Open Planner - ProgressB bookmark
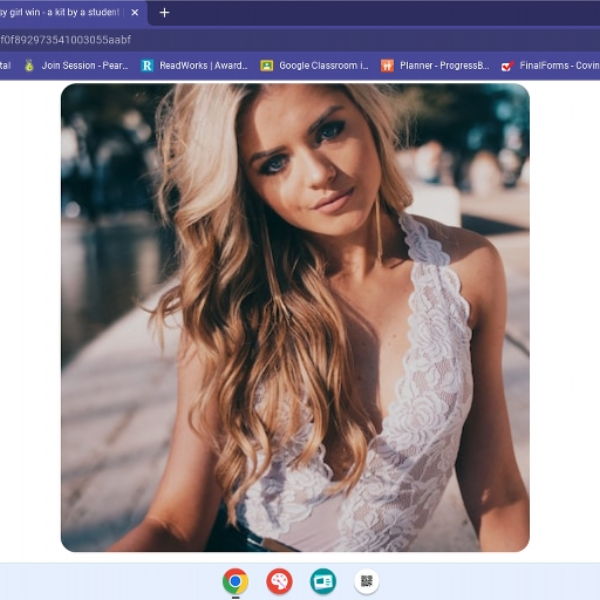This screenshot has width=600, height=600. [435, 66]
